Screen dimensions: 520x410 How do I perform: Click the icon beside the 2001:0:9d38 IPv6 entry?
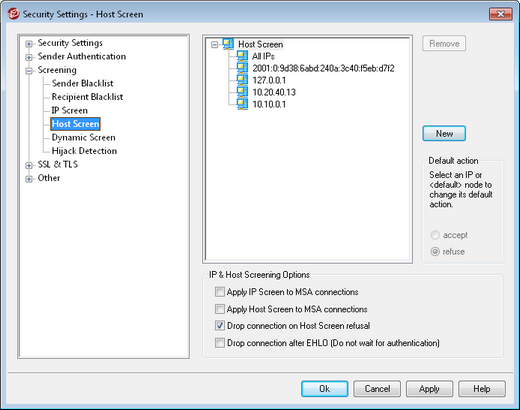[242, 68]
